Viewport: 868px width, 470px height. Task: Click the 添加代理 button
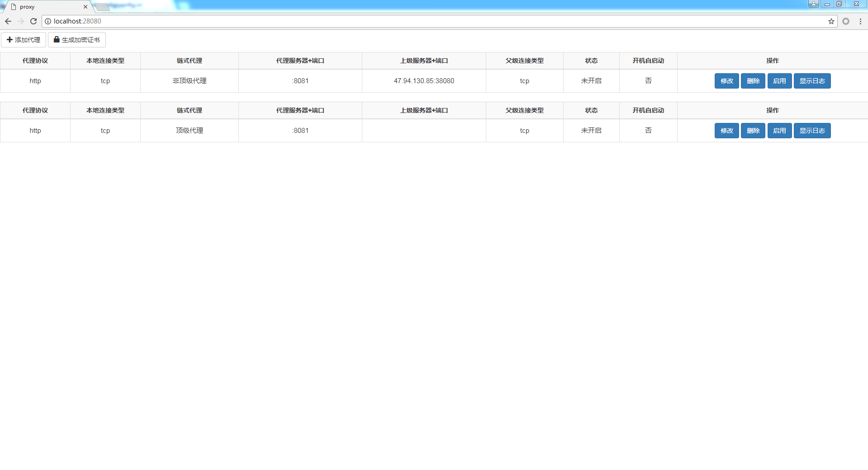tap(24, 40)
